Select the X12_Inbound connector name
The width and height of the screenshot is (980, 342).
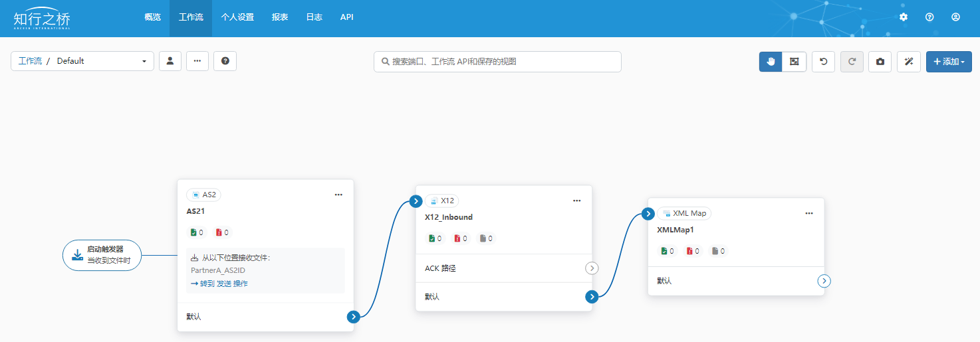pos(449,217)
